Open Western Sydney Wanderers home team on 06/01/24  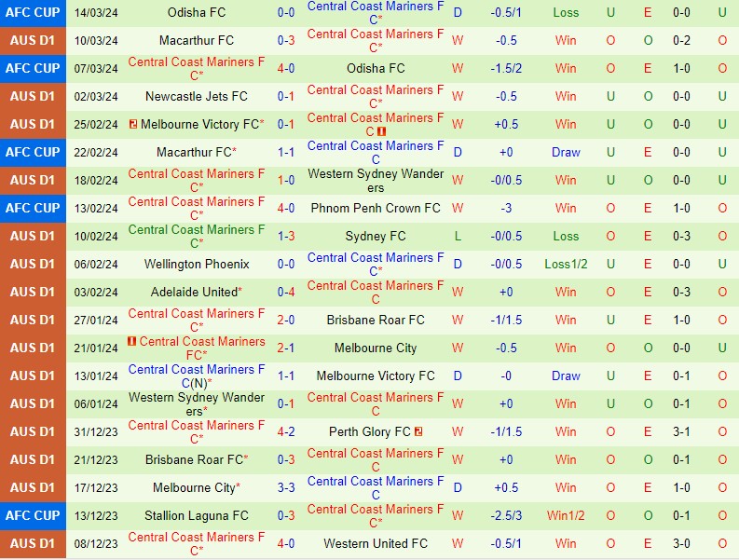(197, 404)
